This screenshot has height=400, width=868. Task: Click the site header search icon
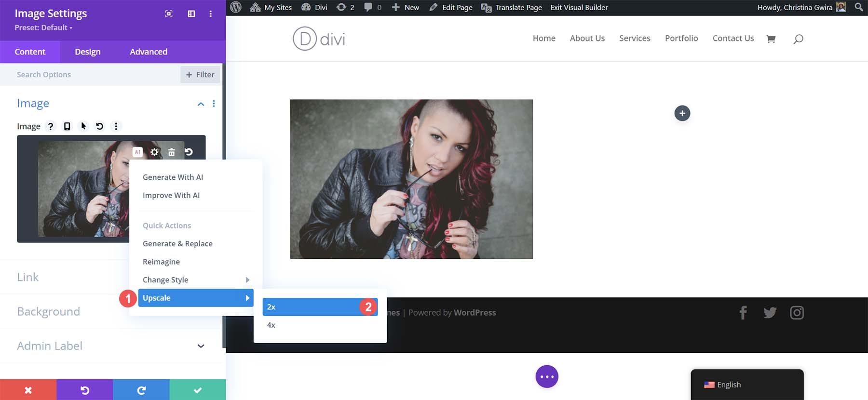[x=798, y=39]
